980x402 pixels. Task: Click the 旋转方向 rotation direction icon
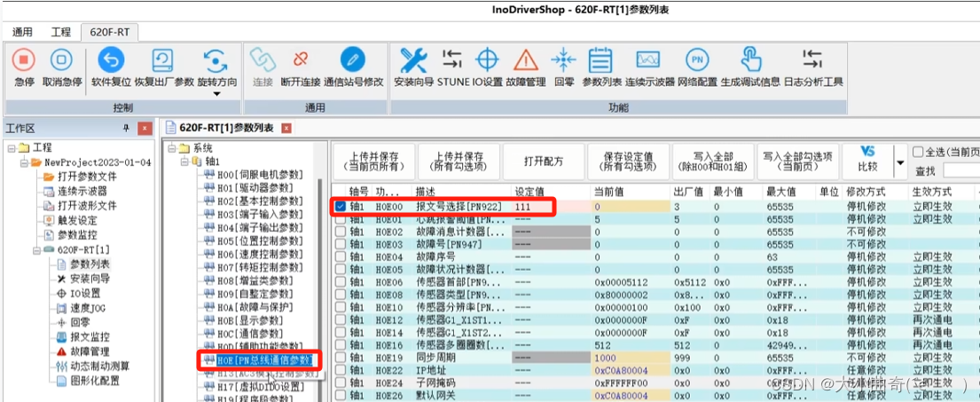pyautogui.click(x=216, y=60)
